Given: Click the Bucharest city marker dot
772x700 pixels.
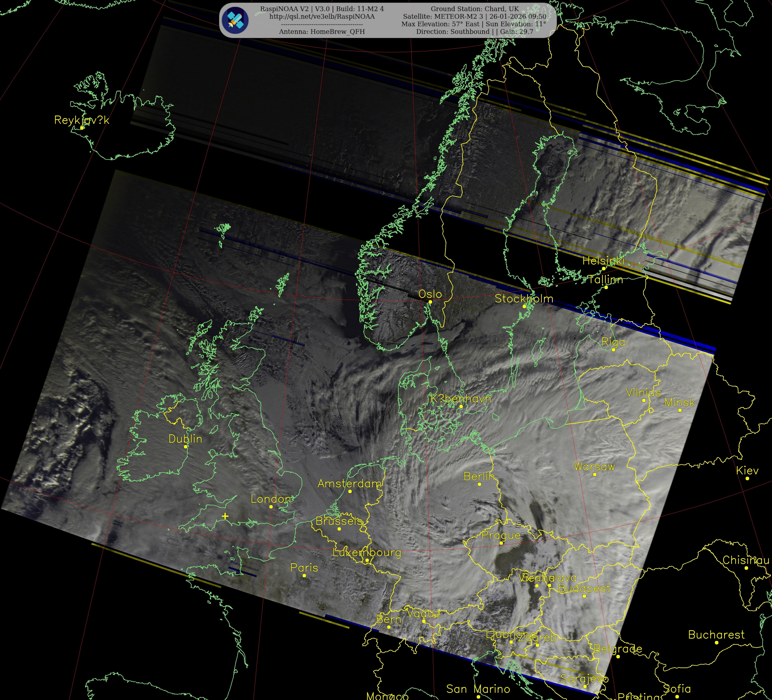Looking at the screenshot, I should click(x=717, y=642).
